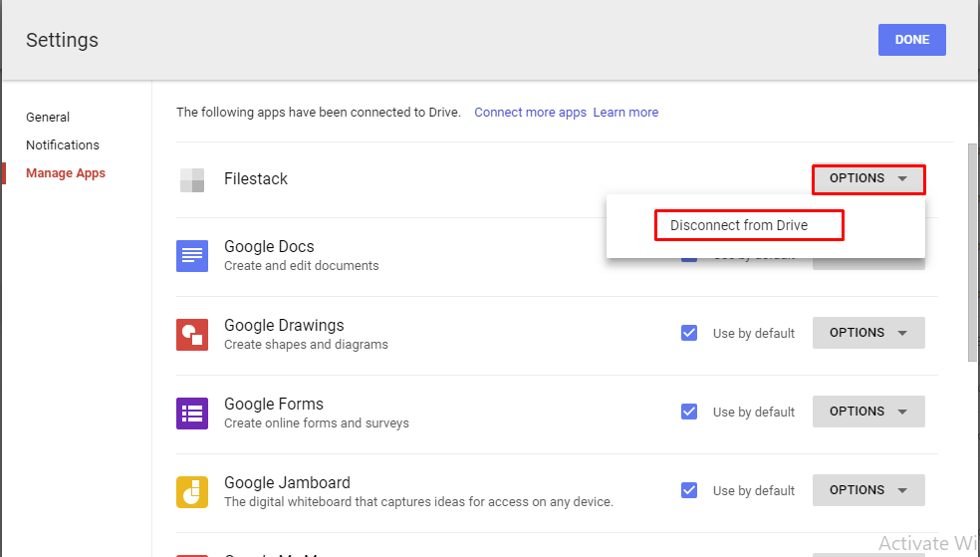This screenshot has height=557, width=980.
Task: Click the Google Docs app name
Action: point(269,246)
